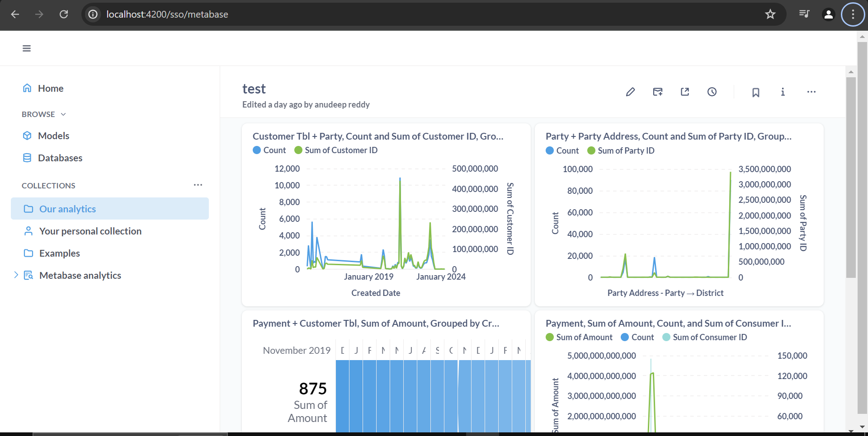Toggle Sum of Party ID legend series
Image resolution: width=868 pixels, height=436 pixels.
point(620,151)
